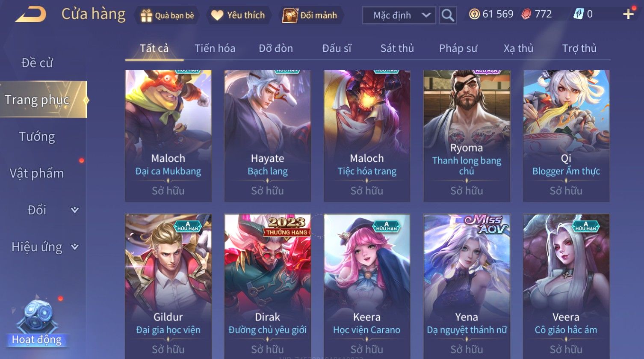Image resolution: width=644 pixels, height=359 pixels.
Task: Open Quà bạn bè gift button
Action: click(167, 15)
